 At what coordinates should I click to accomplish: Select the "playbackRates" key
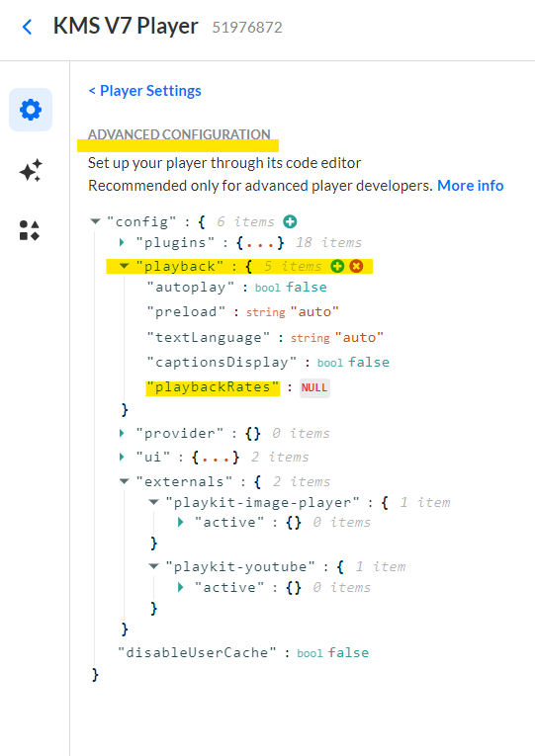tap(213, 387)
